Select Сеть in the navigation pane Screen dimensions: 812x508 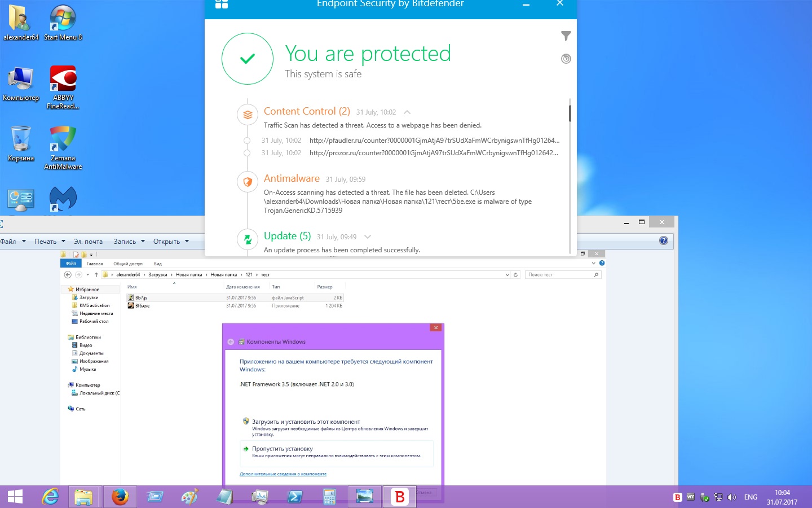[80, 409]
